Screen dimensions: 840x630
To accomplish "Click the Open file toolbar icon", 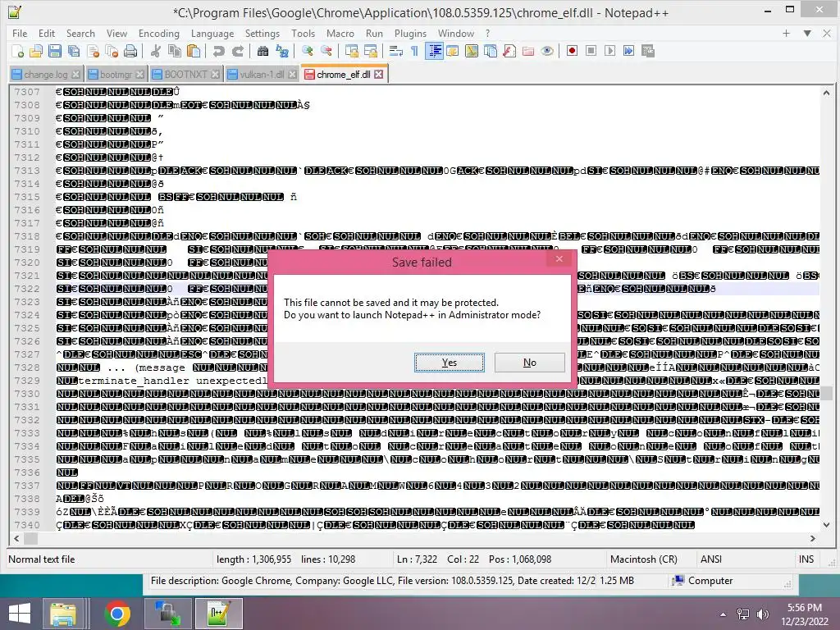I will point(36,51).
